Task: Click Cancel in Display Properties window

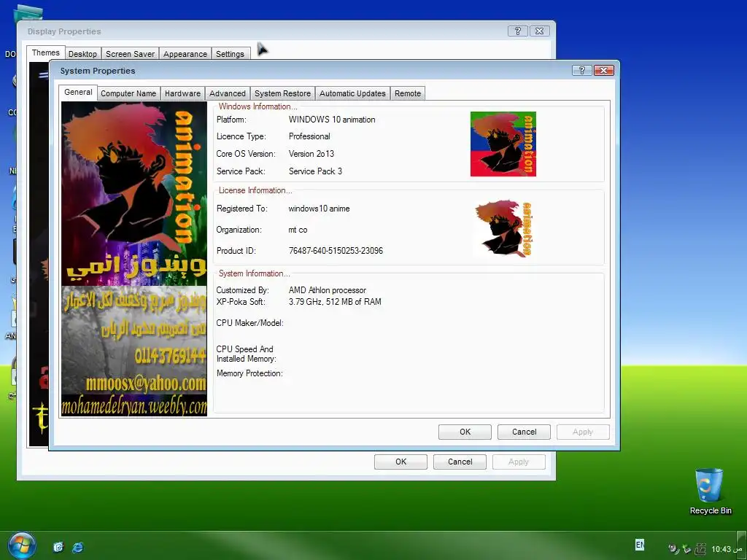Action: pyautogui.click(x=460, y=462)
